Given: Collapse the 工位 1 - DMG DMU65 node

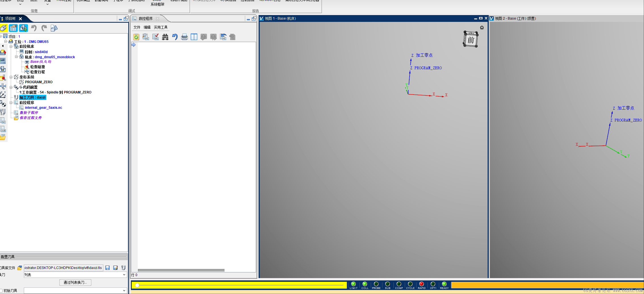Looking at the screenshot, I should (6, 41).
